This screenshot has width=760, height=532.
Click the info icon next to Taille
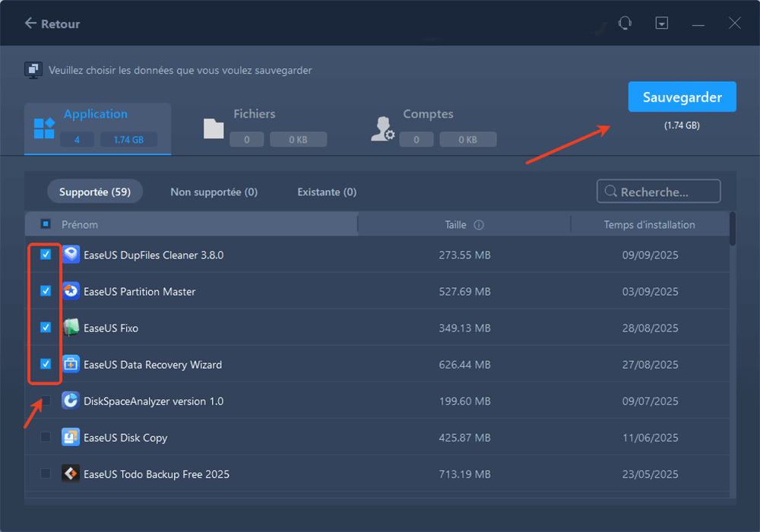click(479, 225)
